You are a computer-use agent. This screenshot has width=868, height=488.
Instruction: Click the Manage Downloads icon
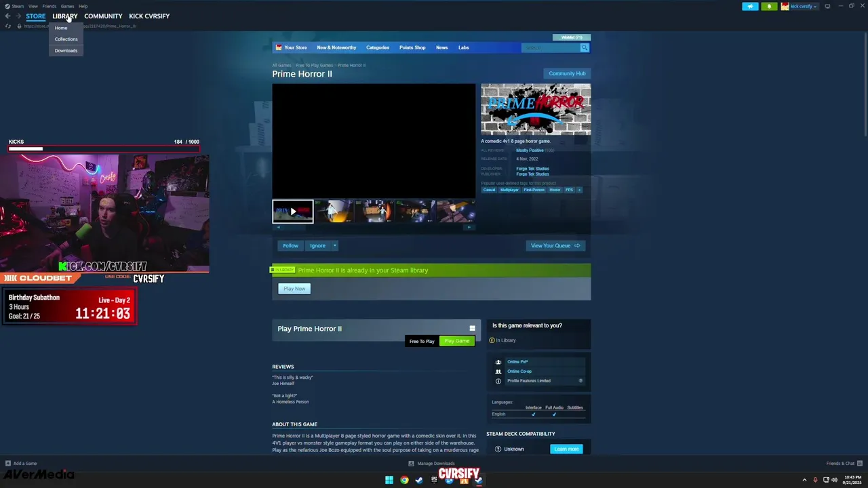click(411, 464)
